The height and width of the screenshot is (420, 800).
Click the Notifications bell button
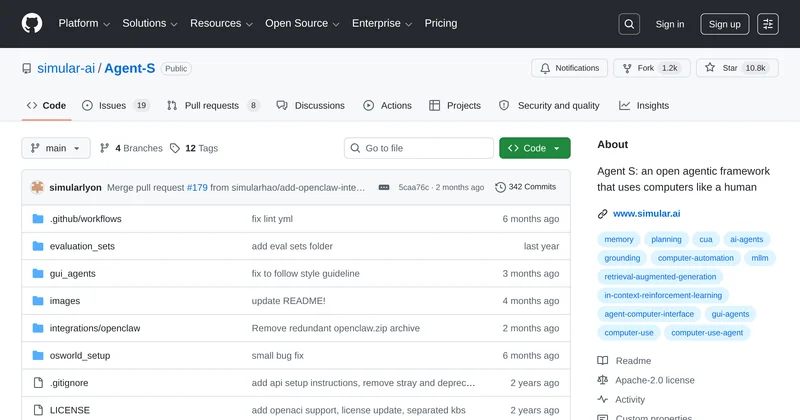coord(569,68)
